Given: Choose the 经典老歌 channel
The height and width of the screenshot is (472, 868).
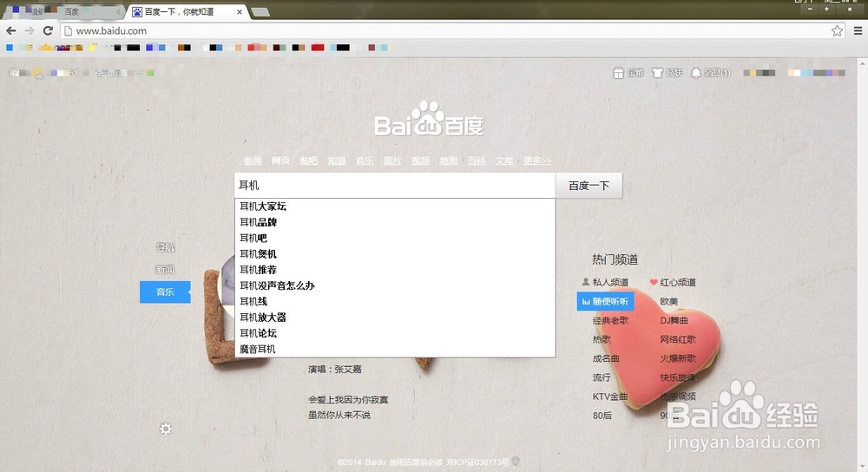Looking at the screenshot, I should (610, 320).
